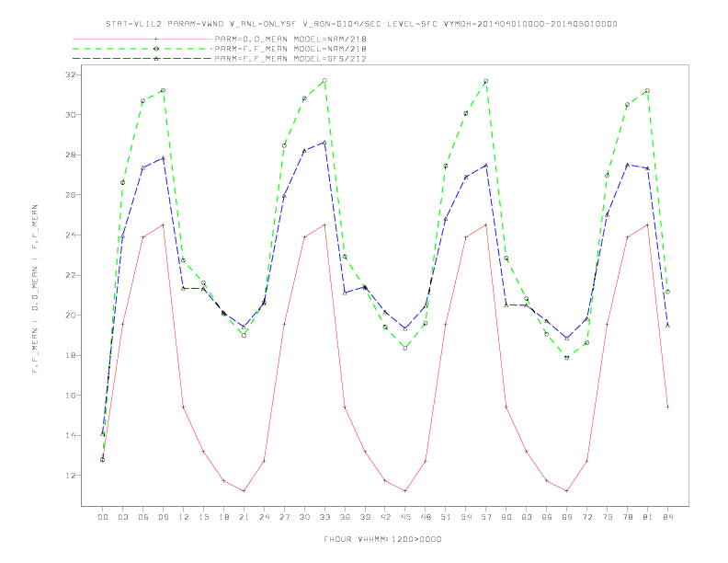
Task: Click y-axis tick value 30
Action: coord(71,114)
